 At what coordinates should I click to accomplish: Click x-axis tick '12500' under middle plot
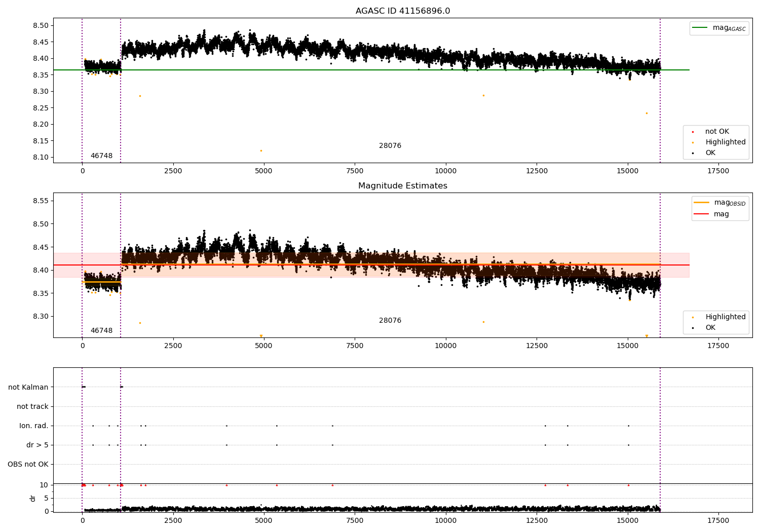(x=537, y=346)
